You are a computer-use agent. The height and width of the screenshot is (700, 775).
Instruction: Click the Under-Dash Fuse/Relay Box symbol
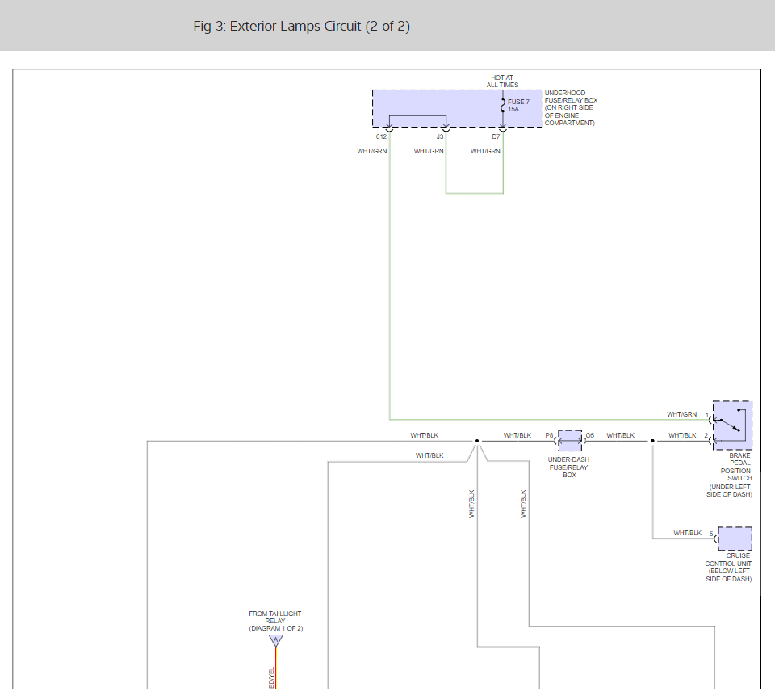(570, 441)
